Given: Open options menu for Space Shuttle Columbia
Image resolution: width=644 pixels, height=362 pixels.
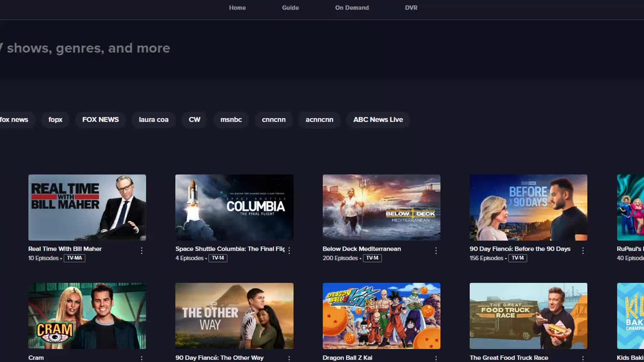Looking at the screenshot, I should click(289, 250).
